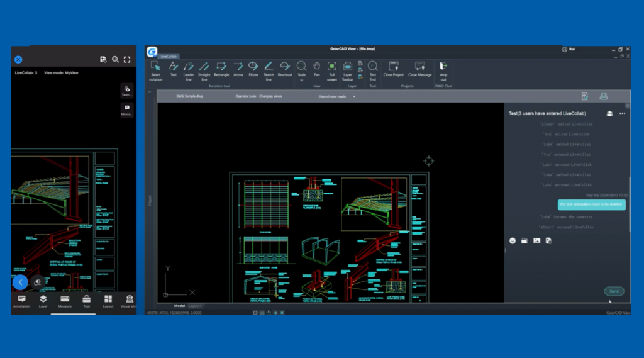Expand the chat three-dots more options
This screenshot has width=644, height=358.
[622, 113]
